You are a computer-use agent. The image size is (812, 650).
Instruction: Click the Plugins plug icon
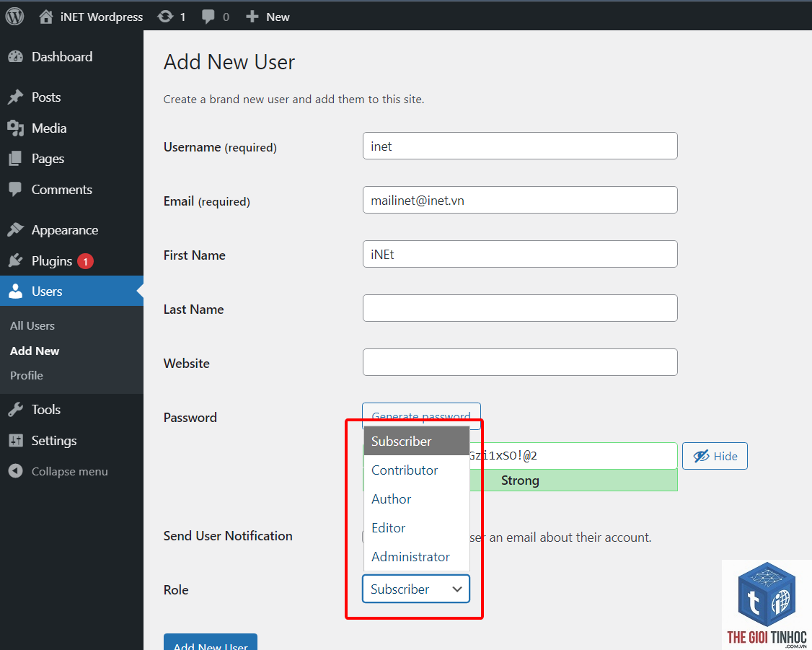point(16,260)
